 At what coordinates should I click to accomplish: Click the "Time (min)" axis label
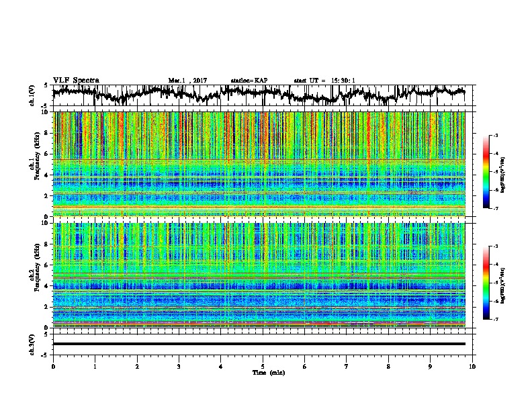click(x=269, y=373)
